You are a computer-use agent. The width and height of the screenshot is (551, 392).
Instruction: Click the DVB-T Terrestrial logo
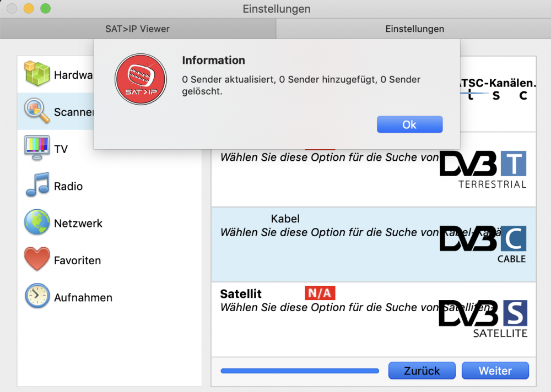pos(483,170)
